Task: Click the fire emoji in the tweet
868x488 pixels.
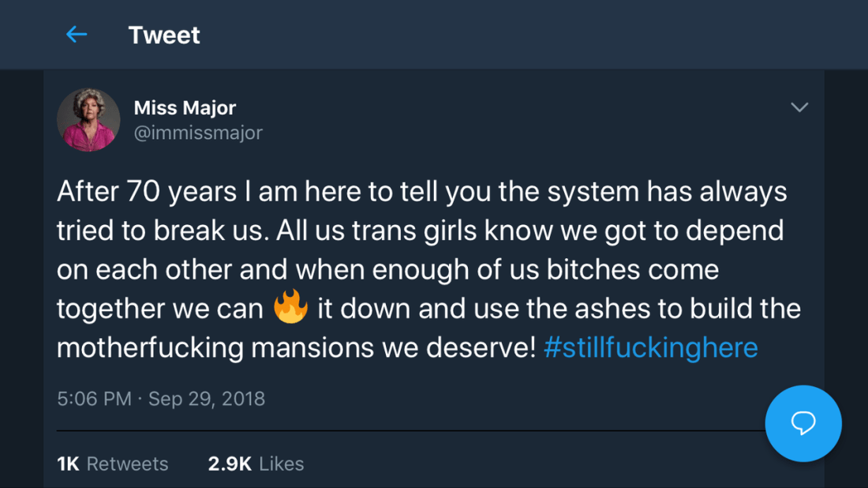Action: pyautogui.click(x=290, y=308)
